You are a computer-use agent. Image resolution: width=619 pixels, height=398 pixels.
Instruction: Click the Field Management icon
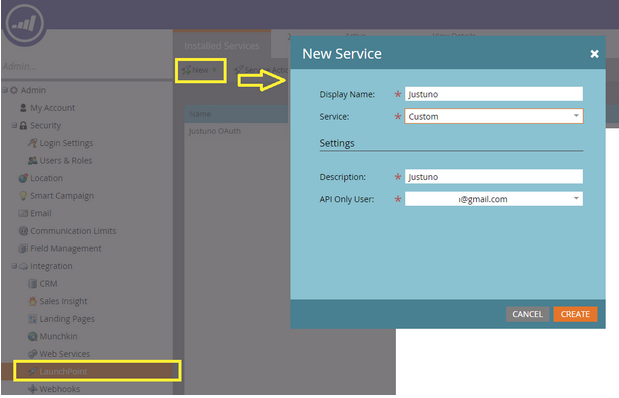tap(23, 248)
